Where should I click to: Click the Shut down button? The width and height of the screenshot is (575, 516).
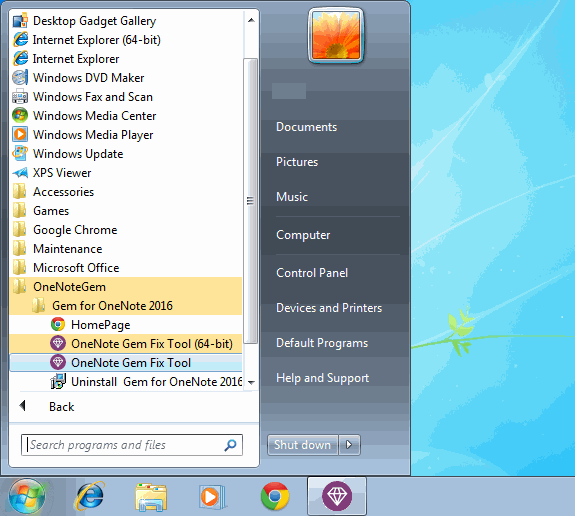tap(303, 445)
